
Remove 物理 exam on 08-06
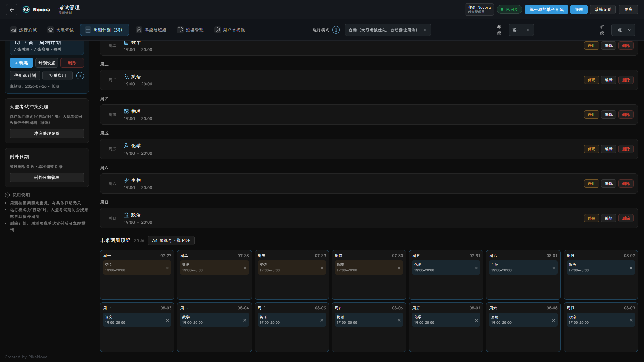pos(399,320)
